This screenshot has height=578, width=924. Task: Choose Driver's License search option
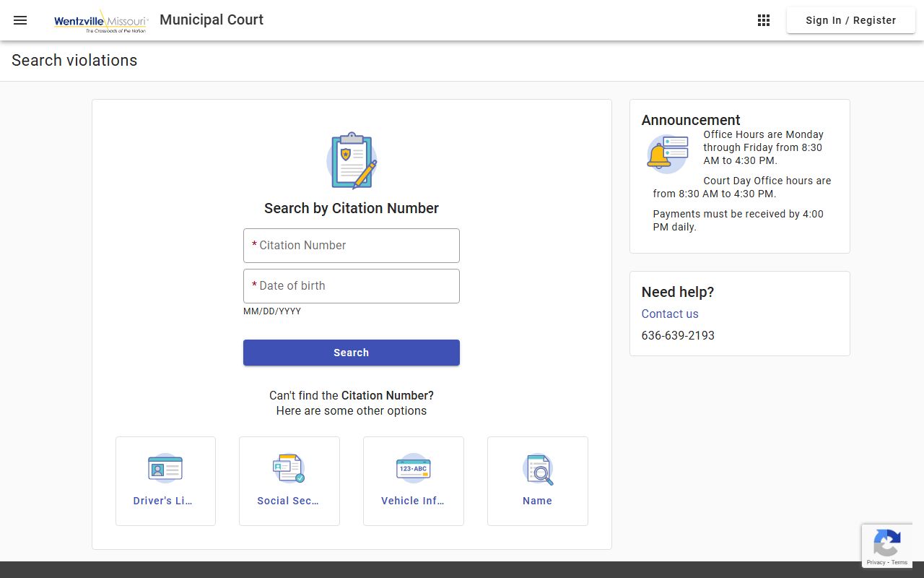(165, 481)
